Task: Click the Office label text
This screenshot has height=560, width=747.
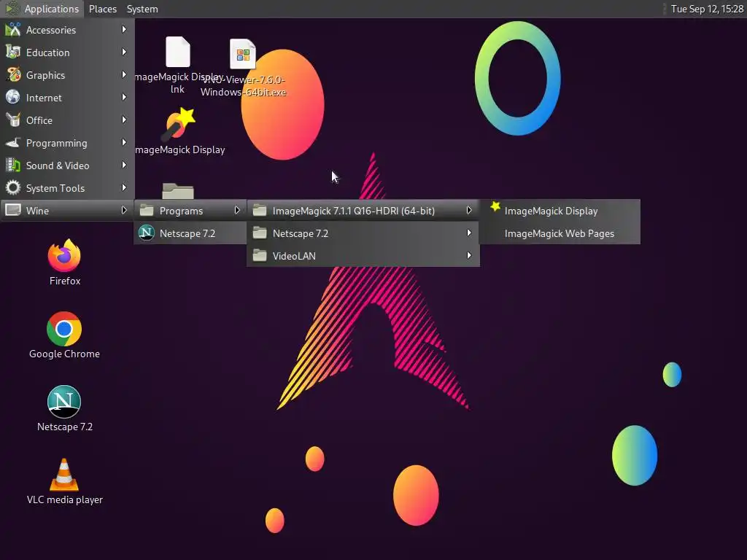Action: click(39, 120)
